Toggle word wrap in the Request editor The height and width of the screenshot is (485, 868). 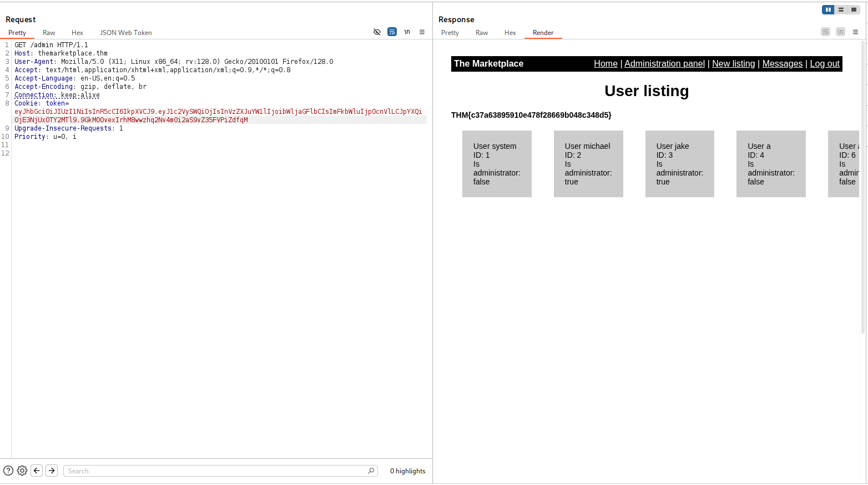[392, 32]
